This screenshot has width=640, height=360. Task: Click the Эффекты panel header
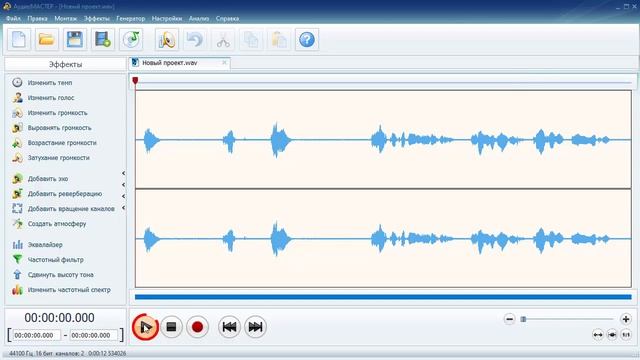click(x=65, y=64)
